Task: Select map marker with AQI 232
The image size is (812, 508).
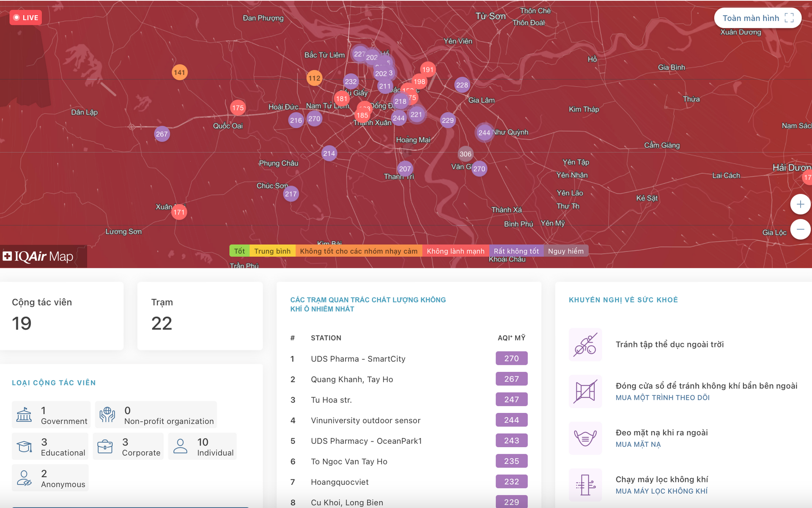Action: tap(351, 82)
